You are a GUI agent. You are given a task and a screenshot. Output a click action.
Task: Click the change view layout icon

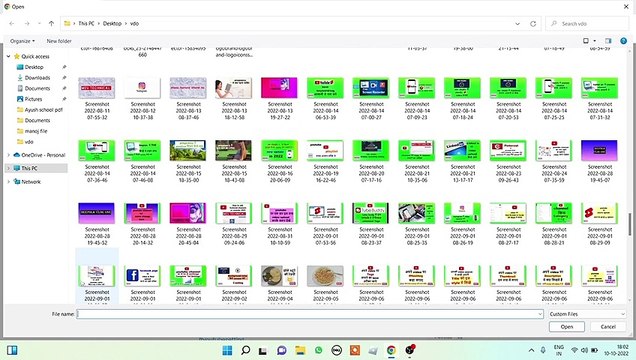[x=586, y=41]
